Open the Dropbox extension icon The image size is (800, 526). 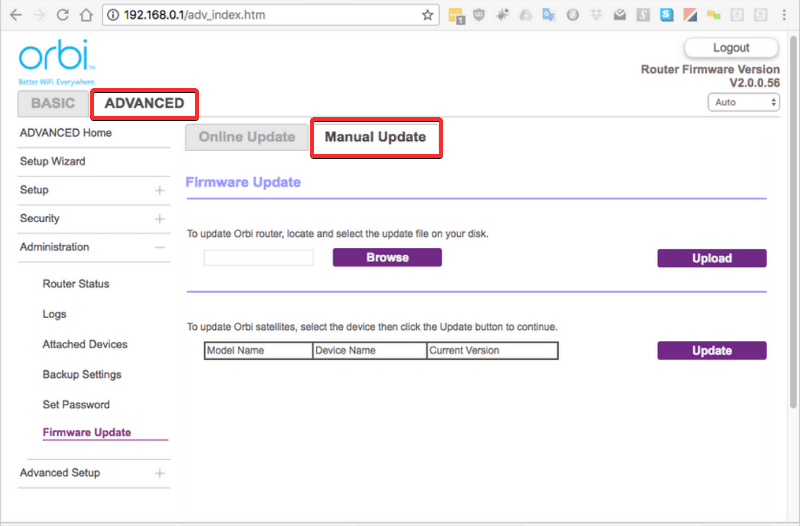(x=596, y=16)
